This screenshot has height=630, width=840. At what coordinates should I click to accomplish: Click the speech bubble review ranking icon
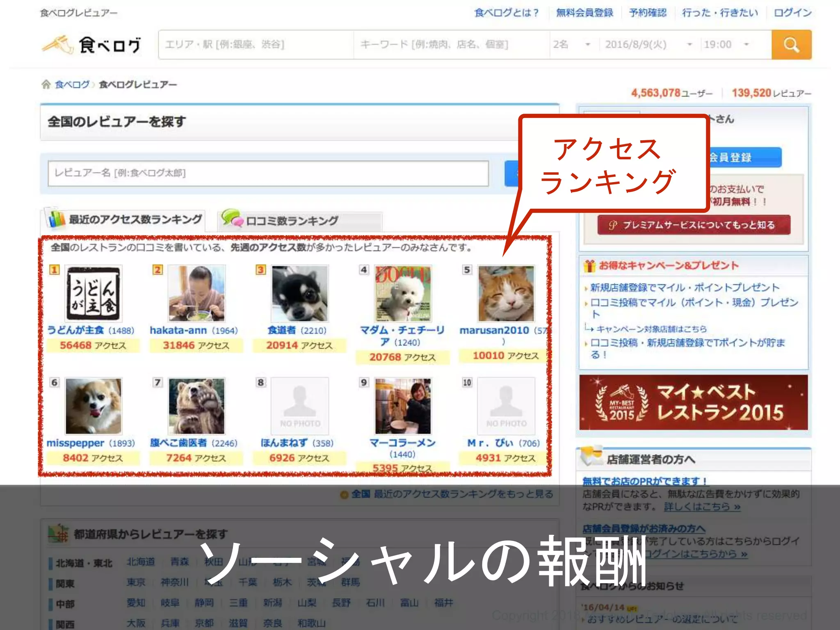pyautogui.click(x=232, y=218)
